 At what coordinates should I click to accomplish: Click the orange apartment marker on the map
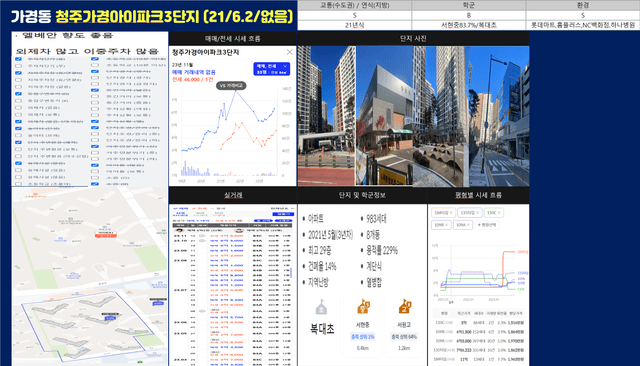pos(106,234)
